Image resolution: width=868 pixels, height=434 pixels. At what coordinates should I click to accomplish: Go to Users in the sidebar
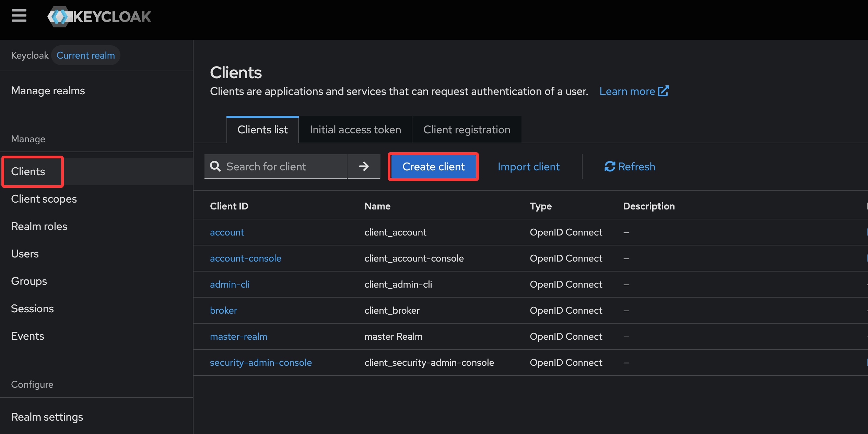click(x=25, y=254)
